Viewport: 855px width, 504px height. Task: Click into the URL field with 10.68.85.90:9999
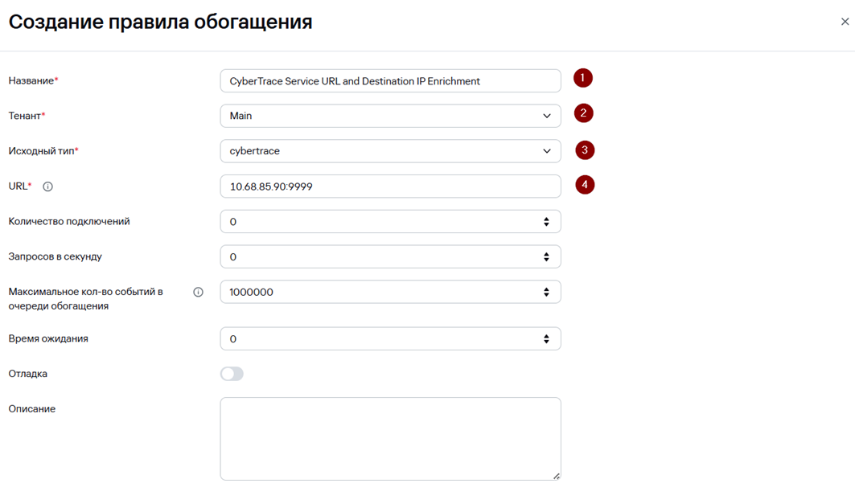pos(390,186)
